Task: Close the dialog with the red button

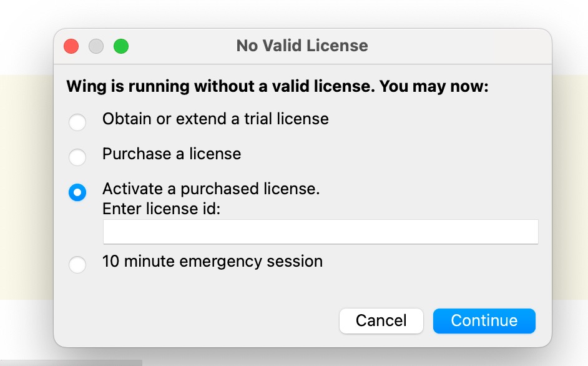Action: [x=71, y=46]
